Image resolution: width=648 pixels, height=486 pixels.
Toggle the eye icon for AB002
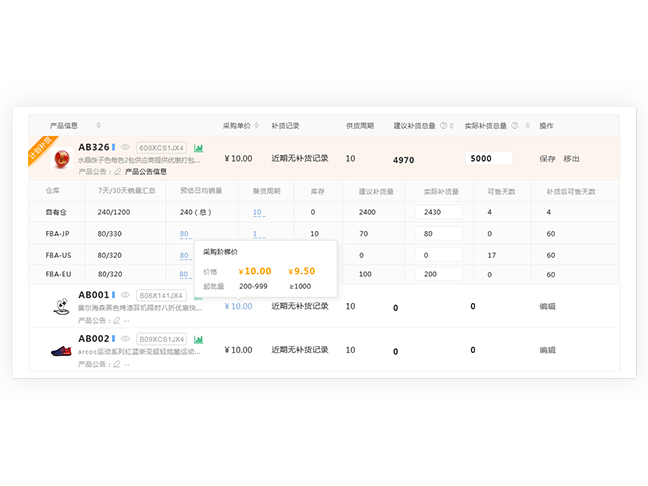tap(125, 339)
